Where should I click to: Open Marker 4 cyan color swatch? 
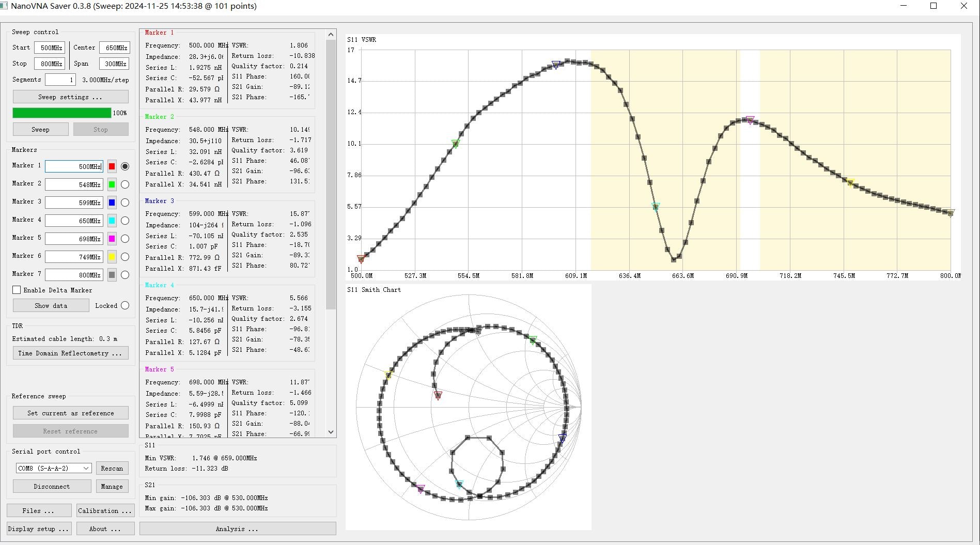point(112,221)
